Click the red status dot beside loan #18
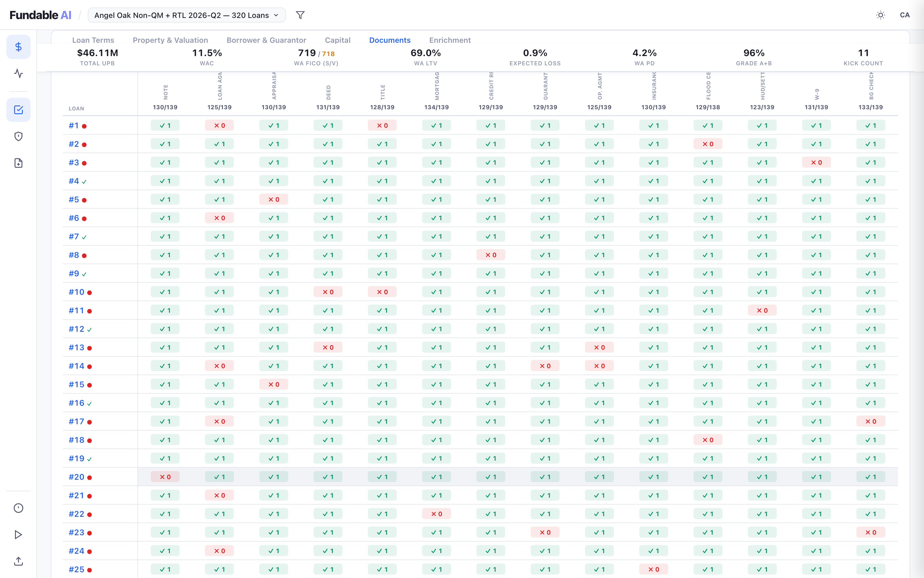The image size is (924, 578). point(90,441)
